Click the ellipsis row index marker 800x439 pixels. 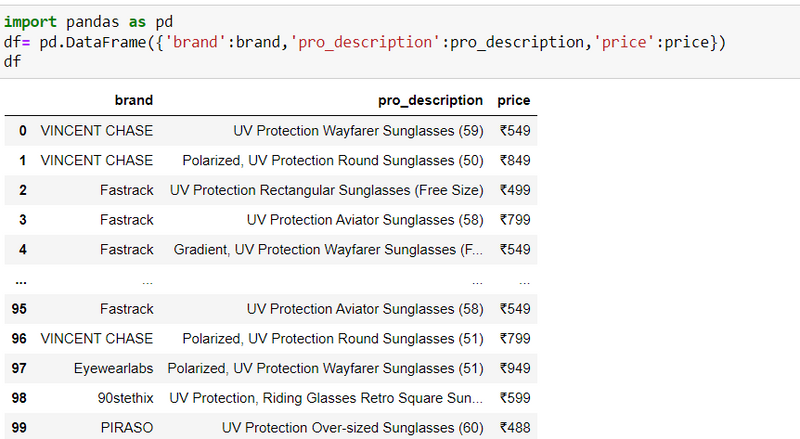click(21, 281)
